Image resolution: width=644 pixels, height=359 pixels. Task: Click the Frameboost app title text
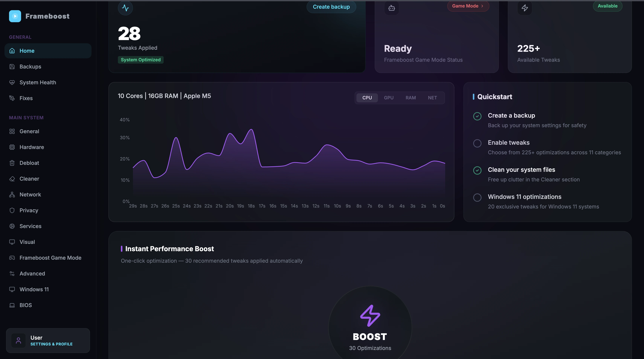47,16
